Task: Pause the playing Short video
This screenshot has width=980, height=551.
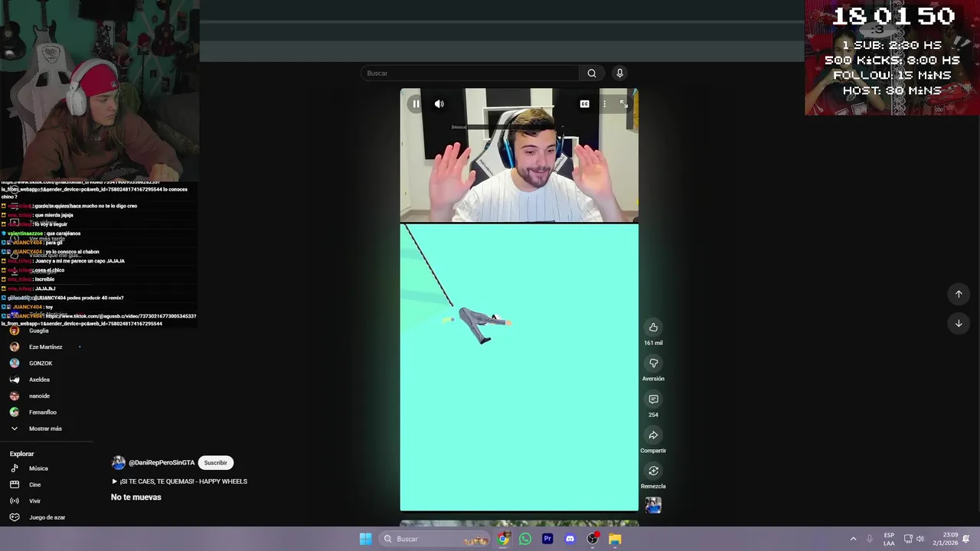Action: (x=416, y=104)
